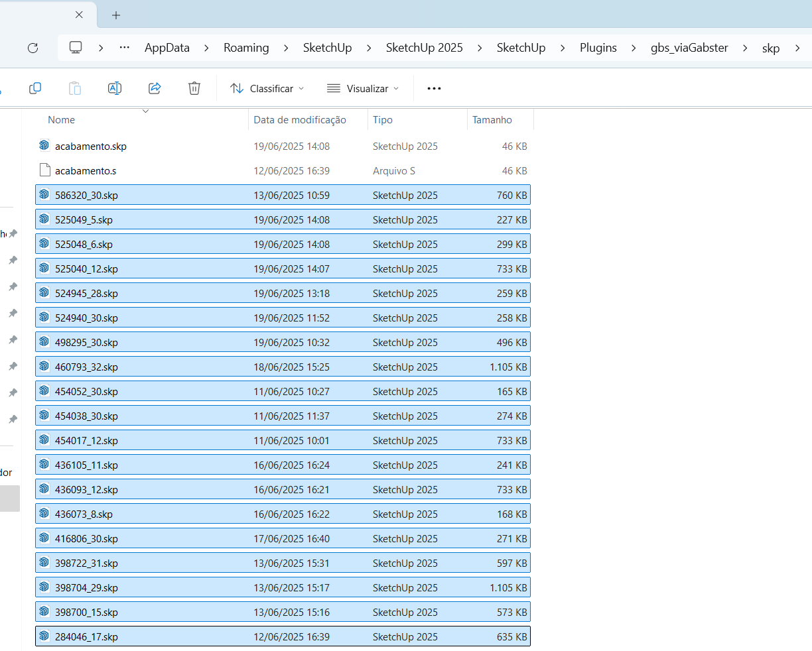Open the See more ellipsis in toolbar
Image resolution: width=812 pixels, height=651 pixels.
click(x=434, y=88)
